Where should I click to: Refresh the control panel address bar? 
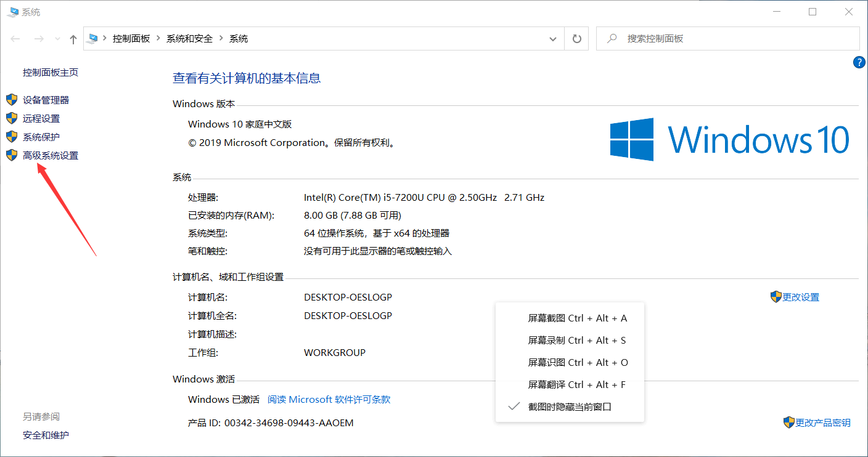[x=576, y=39]
